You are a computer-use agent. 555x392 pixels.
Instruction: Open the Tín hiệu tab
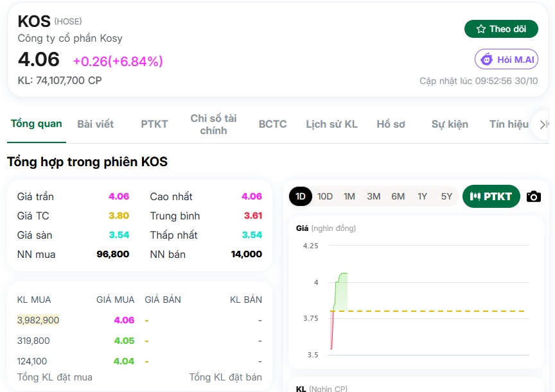(x=509, y=124)
